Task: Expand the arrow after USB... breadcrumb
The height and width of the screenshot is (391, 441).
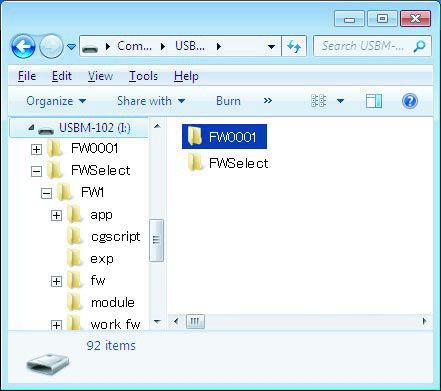Action: tap(219, 46)
